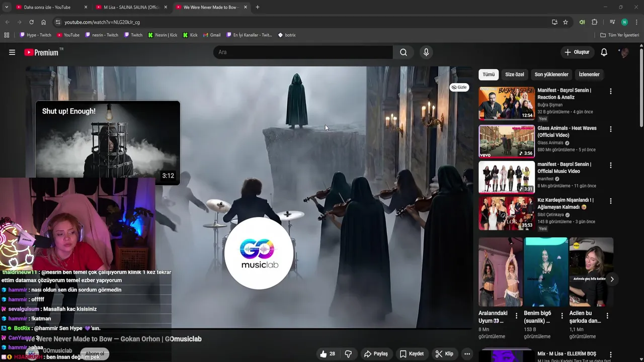This screenshot has width=644, height=362.
Task: Open the Chrome profile N avatar
Action: [x=624, y=22]
